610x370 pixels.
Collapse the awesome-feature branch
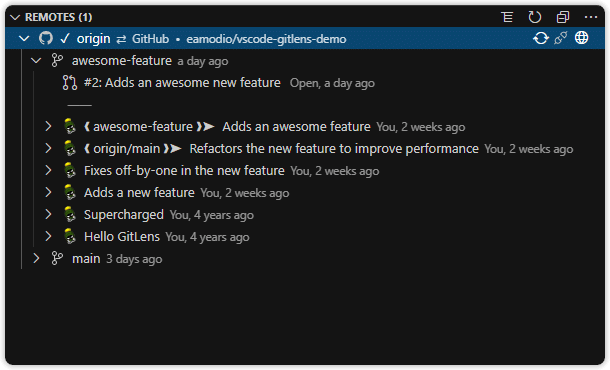point(36,61)
